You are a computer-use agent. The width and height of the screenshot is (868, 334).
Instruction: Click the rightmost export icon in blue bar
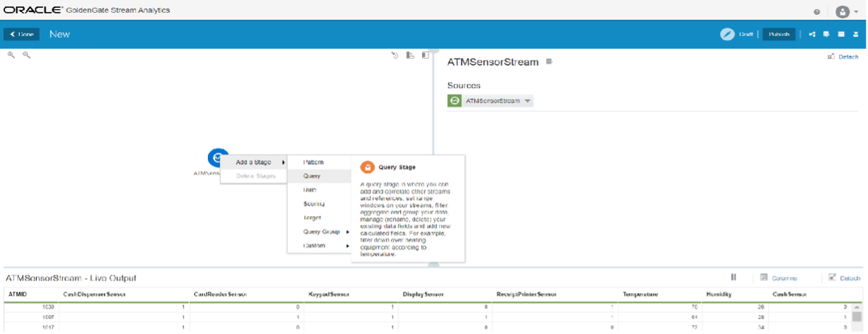click(855, 34)
